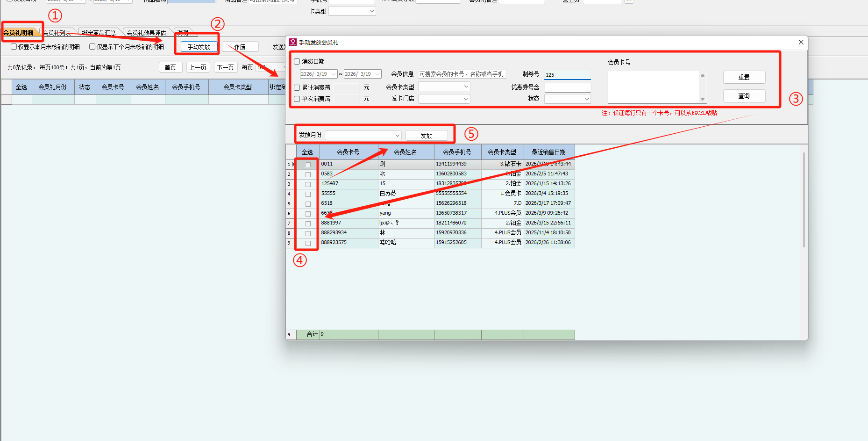The image size is (868, 441).
Task: Click the 手动发放会员礼 dialog title icon
Action: 293,42
